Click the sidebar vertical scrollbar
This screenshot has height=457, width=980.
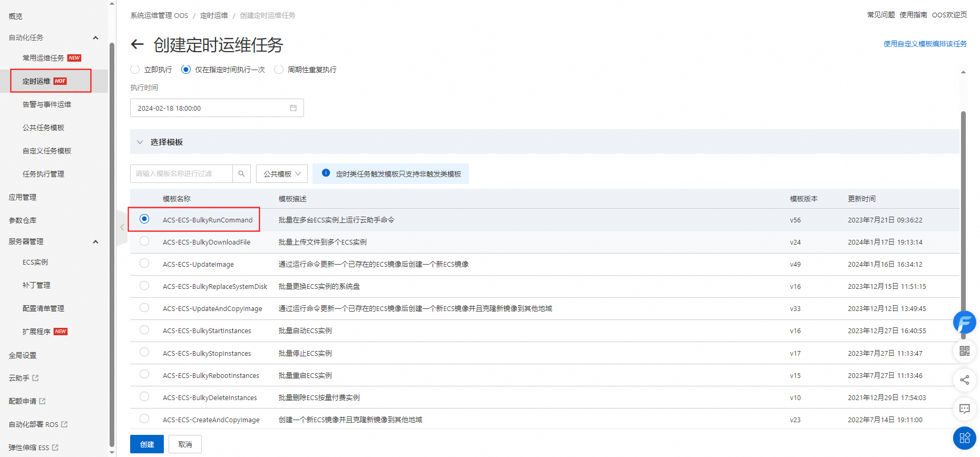pos(112,245)
